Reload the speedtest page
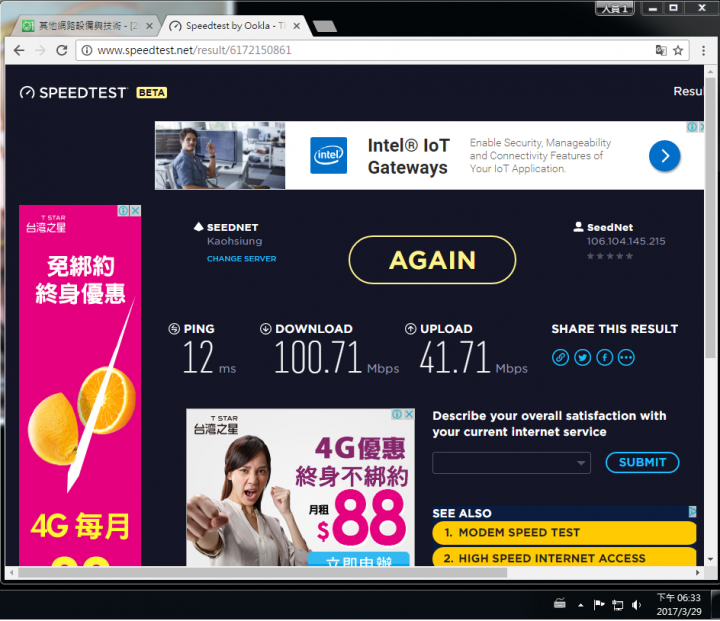Viewport: 720px width, 621px height. (62, 50)
